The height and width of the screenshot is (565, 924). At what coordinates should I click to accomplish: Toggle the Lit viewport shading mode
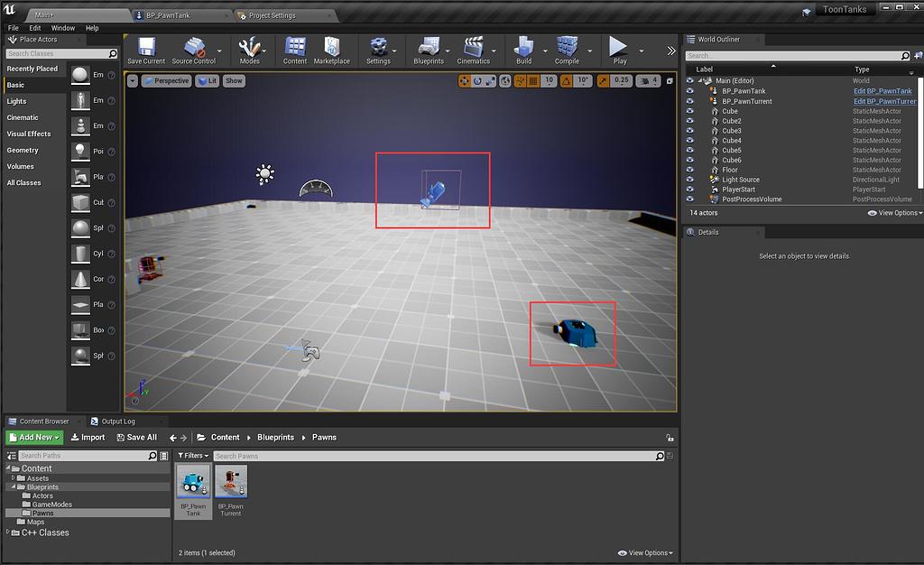click(206, 80)
